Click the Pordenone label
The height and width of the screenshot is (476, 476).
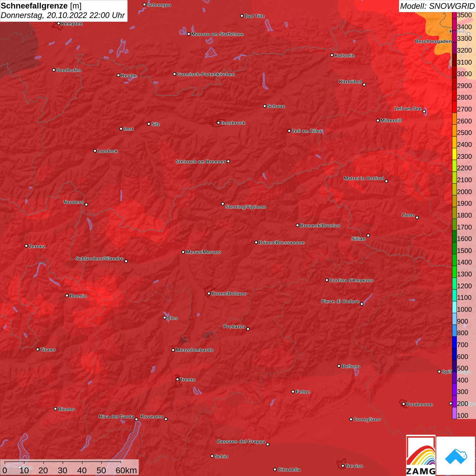point(420,404)
